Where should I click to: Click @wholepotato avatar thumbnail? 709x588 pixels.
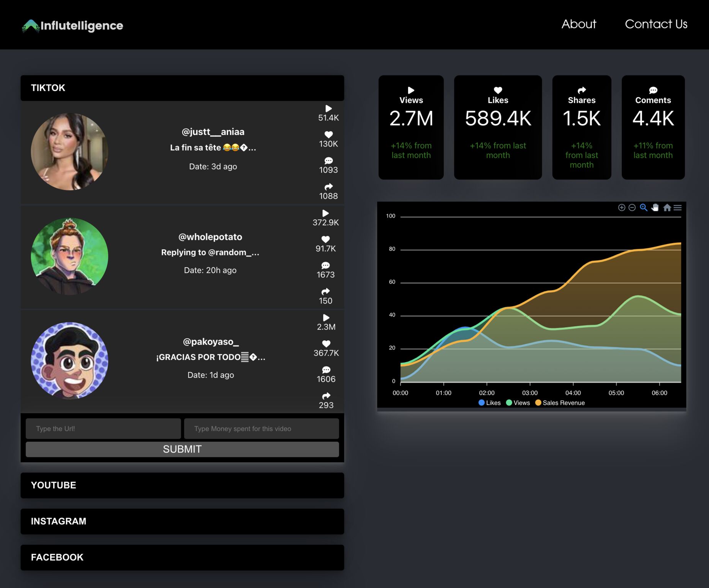[69, 256]
